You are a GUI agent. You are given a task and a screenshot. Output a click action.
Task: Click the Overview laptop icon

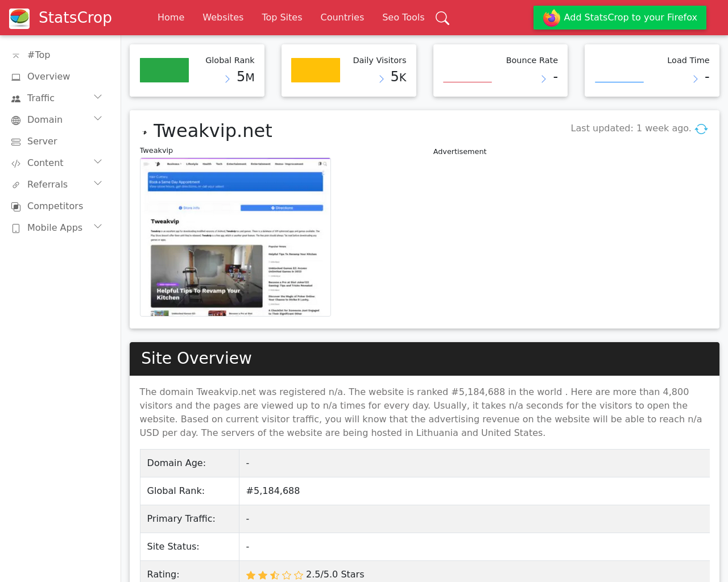coord(16,77)
